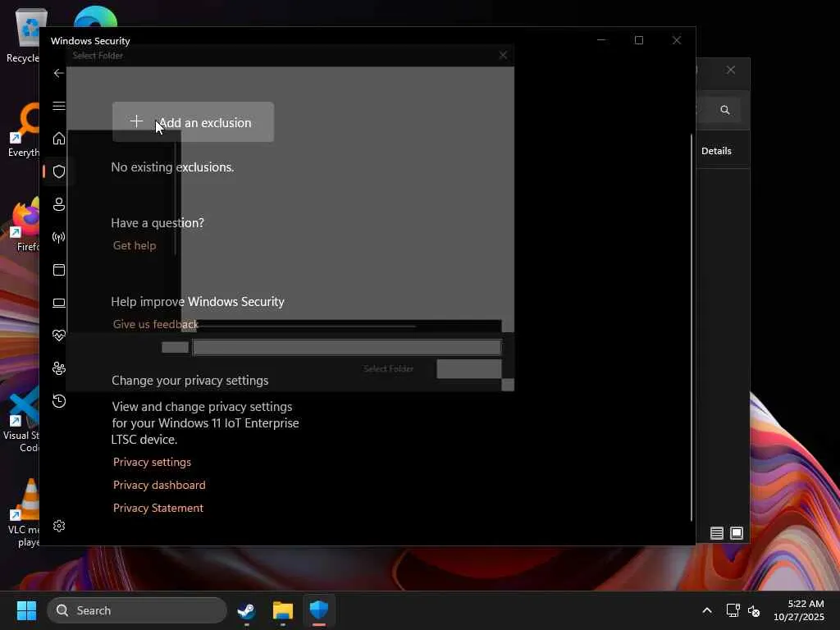Click Windows Security taskbar icon
The width and height of the screenshot is (840, 630).
[x=319, y=610]
